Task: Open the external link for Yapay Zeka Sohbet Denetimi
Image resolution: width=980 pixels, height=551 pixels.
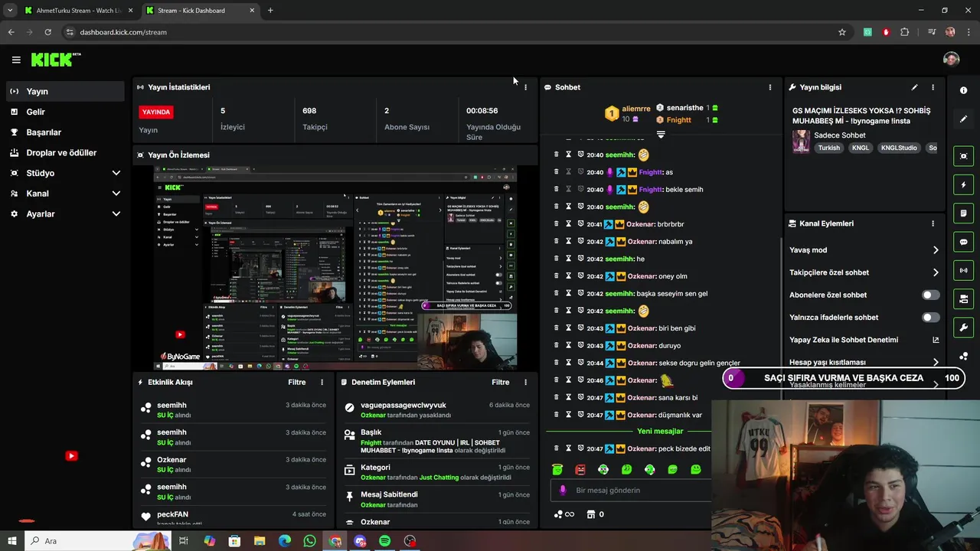Action: click(x=936, y=340)
